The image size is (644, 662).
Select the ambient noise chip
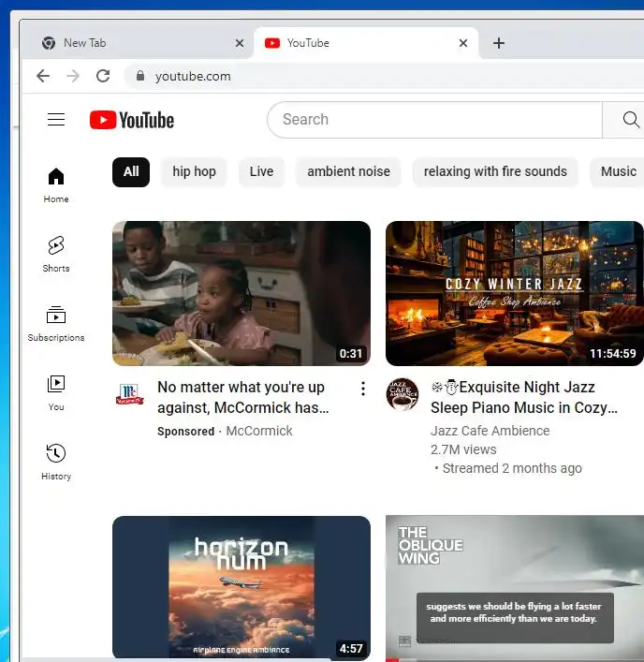pos(348,172)
